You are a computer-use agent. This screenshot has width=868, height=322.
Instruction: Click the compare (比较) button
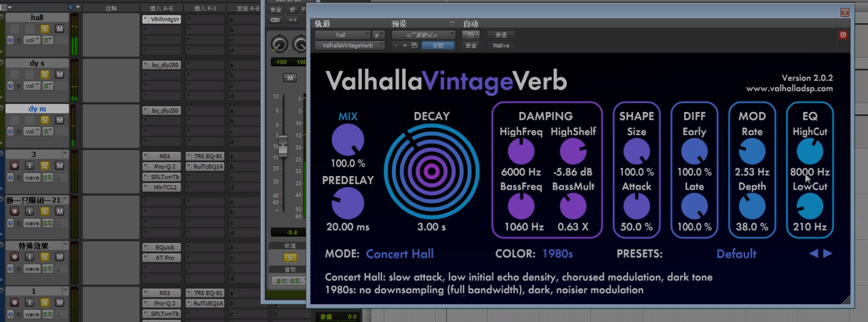coord(438,46)
